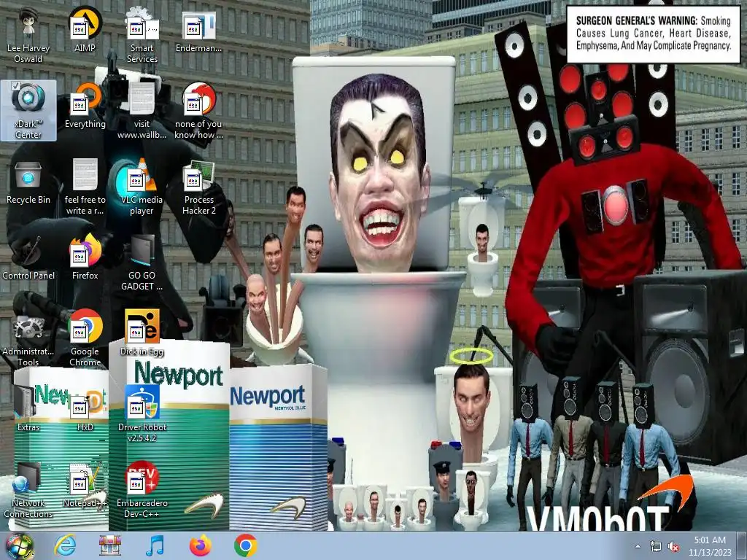Show hidden system tray icons
The height and width of the screenshot is (560, 747).
[x=638, y=547]
